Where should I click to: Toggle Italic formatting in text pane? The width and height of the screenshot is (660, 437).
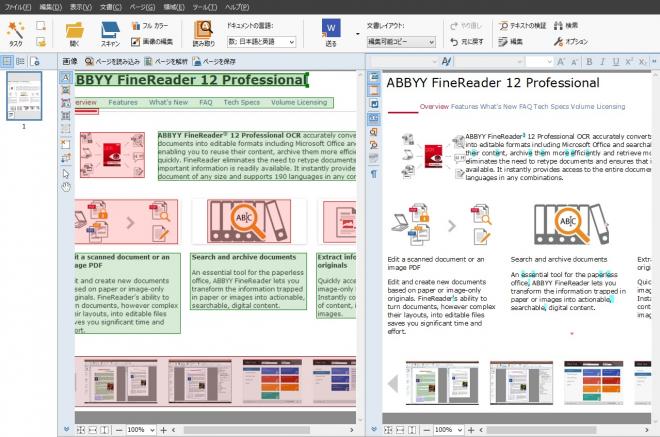602,61
